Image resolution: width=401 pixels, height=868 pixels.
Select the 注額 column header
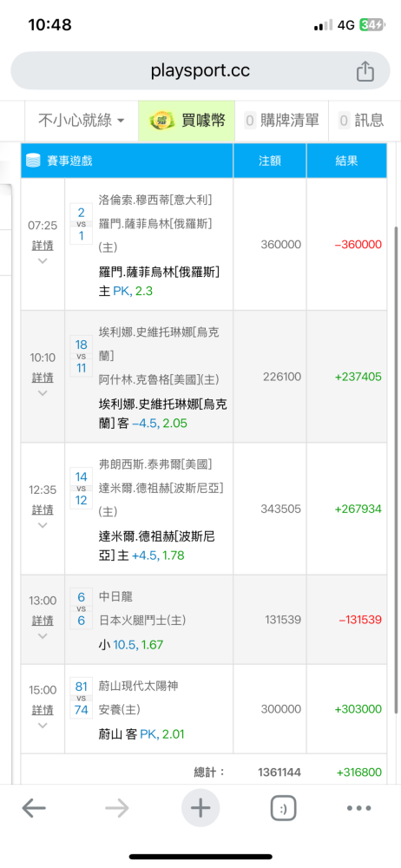point(270,161)
